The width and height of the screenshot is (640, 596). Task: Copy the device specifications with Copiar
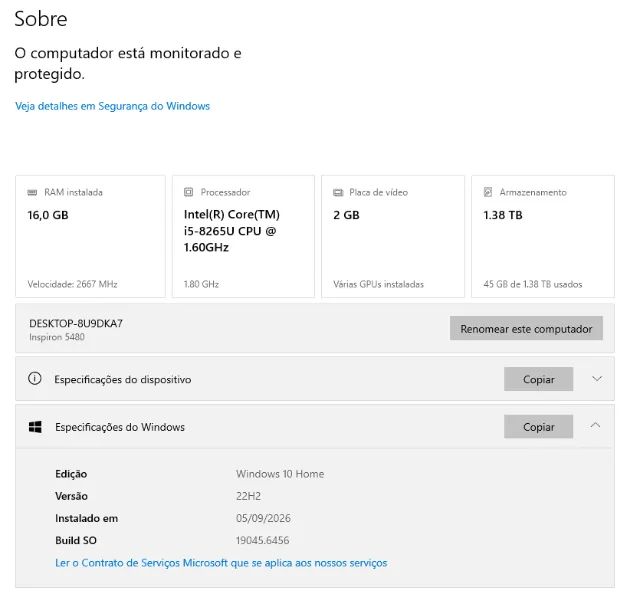tap(538, 379)
